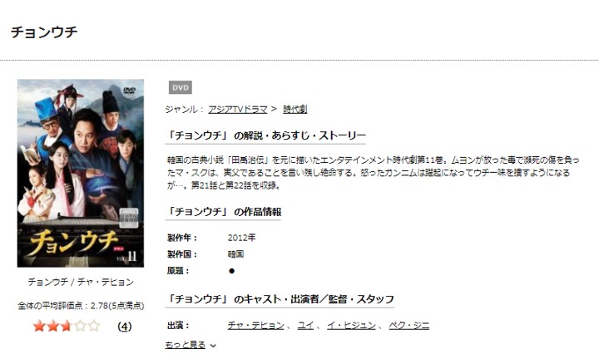Open the アジアTVドラマ genre link

click(238, 110)
